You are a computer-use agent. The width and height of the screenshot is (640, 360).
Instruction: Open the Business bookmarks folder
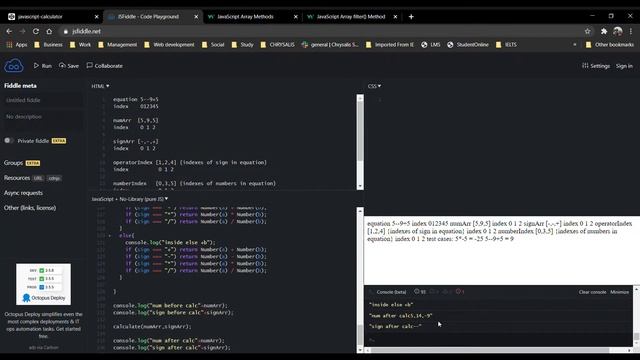pyautogui.click(x=48, y=44)
